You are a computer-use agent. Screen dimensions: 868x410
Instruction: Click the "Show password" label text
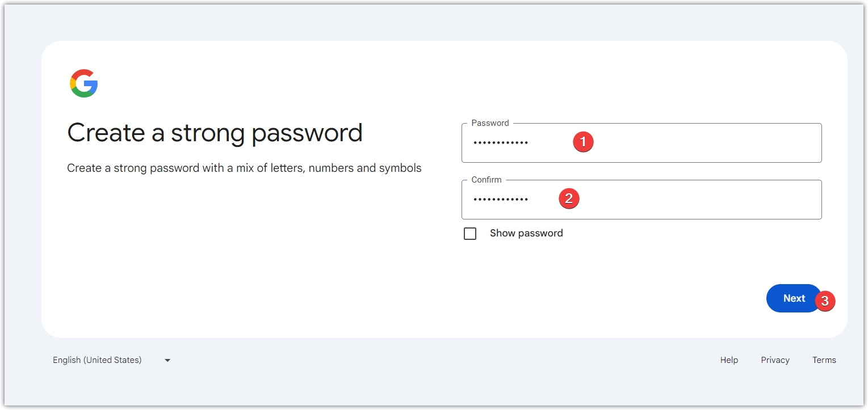coord(526,233)
